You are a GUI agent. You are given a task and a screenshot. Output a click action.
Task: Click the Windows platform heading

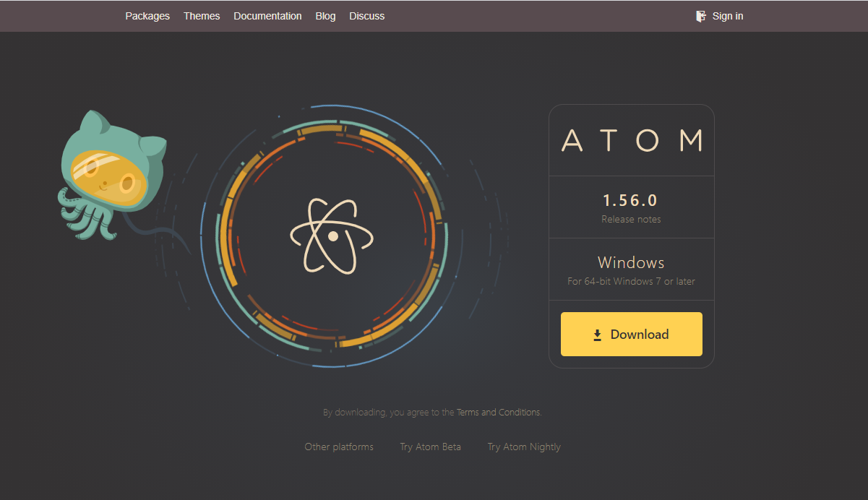[x=631, y=262]
